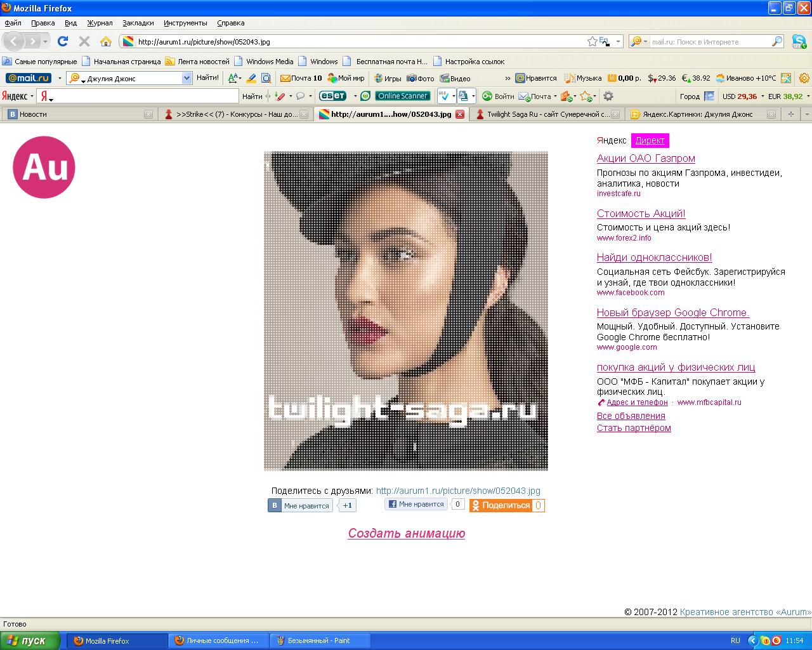This screenshot has height=650, width=812.
Task: Open the map icon in Mail.ru toolbar
Action: 786,78
